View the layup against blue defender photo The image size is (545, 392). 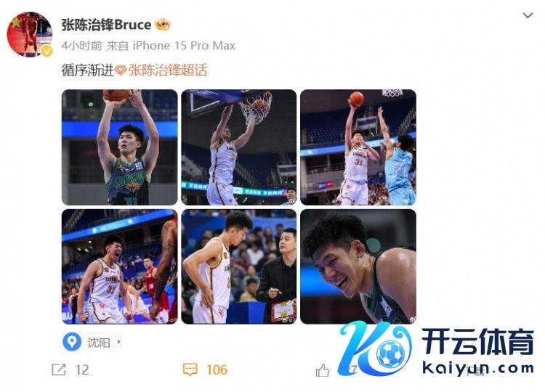(358, 147)
